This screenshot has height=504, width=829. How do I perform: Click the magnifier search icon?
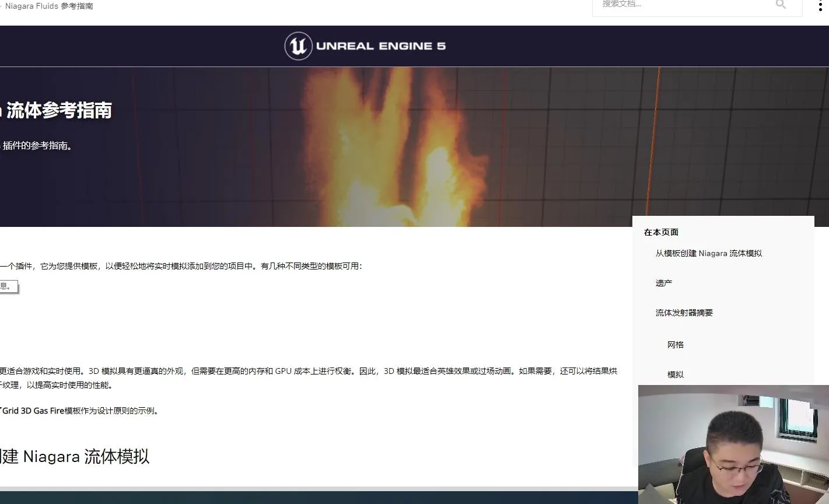(x=780, y=5)
